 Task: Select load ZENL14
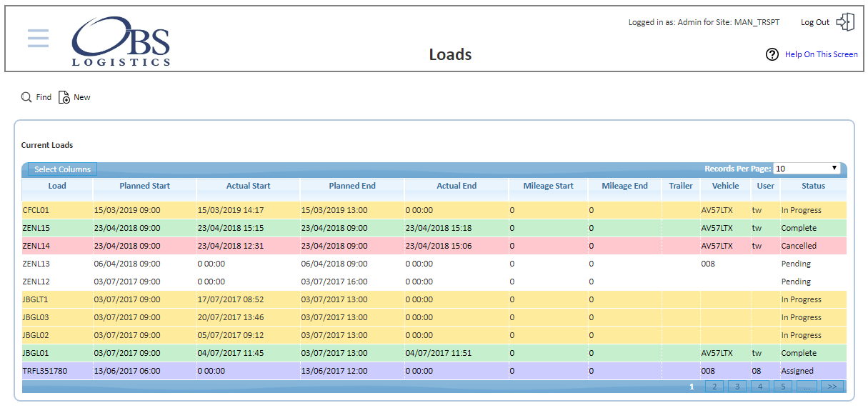pyautogui.click(x=36, y=246)
